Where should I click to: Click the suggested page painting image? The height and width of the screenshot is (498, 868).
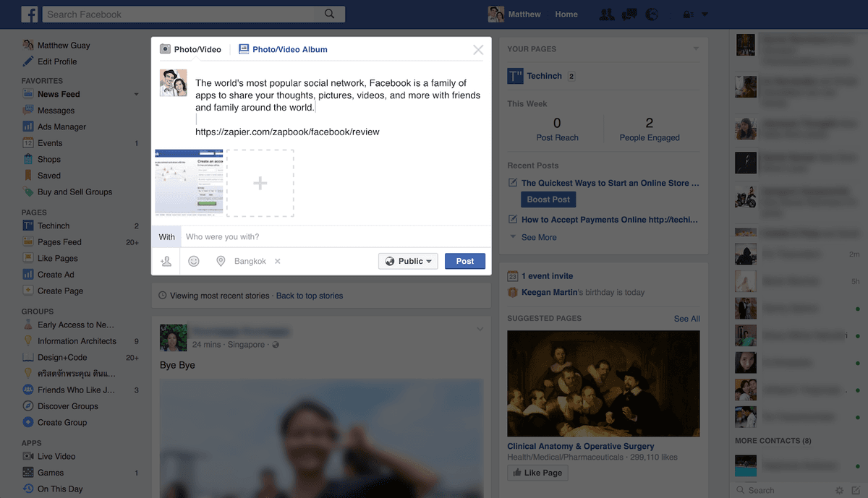tap(604, 383)
